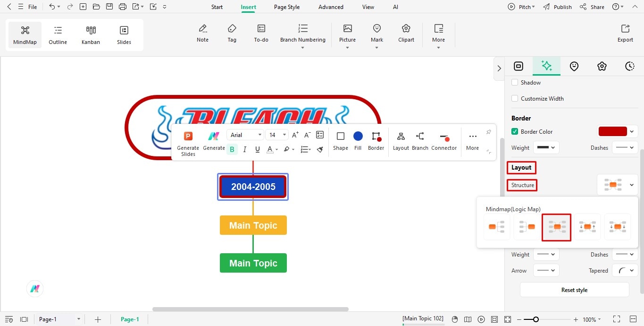Open Border tool in floating toolbar
The height and width of the screenshot is (326, 644).
(x=376, y=141)
